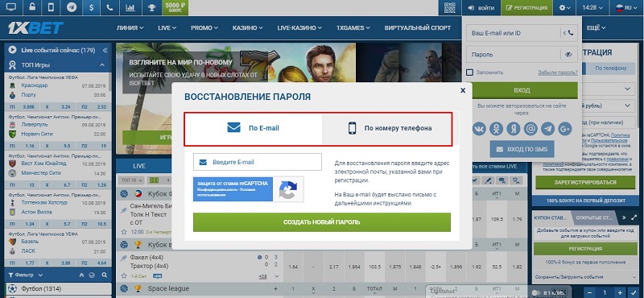644x298 pixels.
Task: Select the По E-mail recovery tab
Action: coord(253,128)
